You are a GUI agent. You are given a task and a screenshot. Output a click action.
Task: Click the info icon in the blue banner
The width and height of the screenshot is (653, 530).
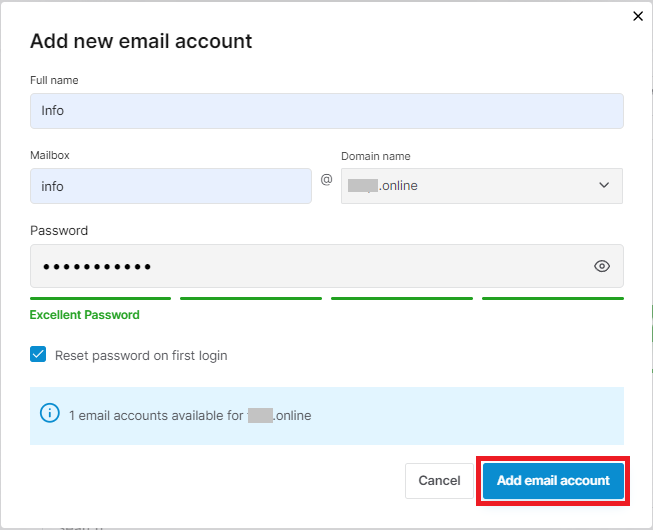pyautogui.click(x=50, y=413)
